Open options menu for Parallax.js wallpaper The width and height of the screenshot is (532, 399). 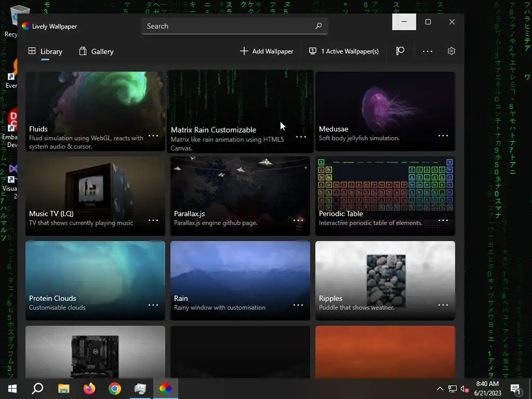pyautogui.click(x=298, y=220)
